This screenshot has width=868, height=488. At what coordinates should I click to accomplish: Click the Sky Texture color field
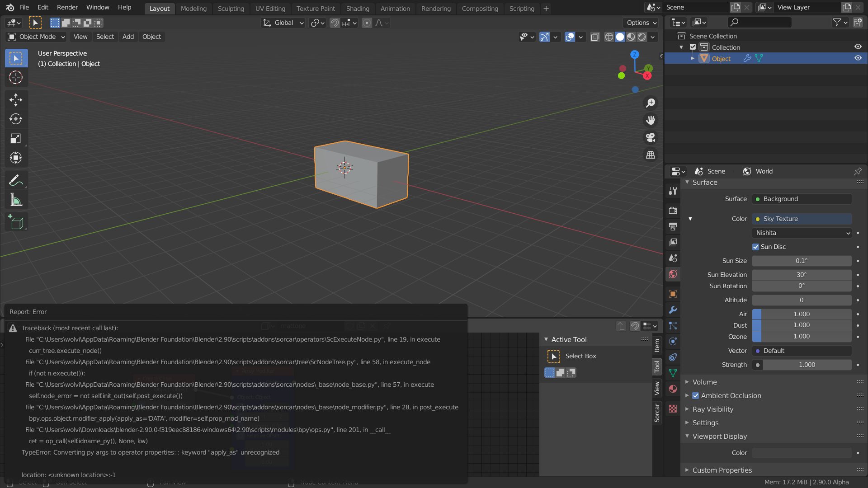coord(802,219)
